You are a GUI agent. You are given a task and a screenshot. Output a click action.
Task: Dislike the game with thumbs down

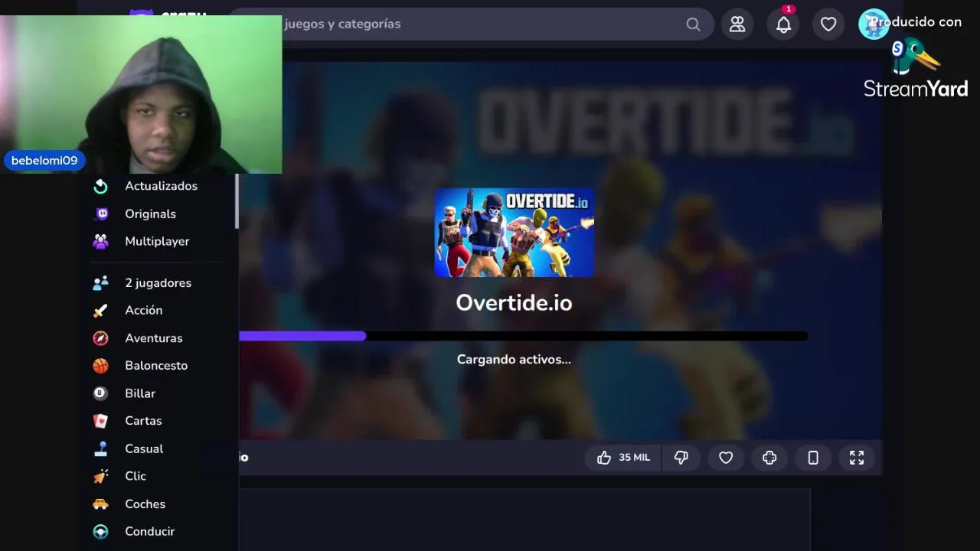(681, 458)
